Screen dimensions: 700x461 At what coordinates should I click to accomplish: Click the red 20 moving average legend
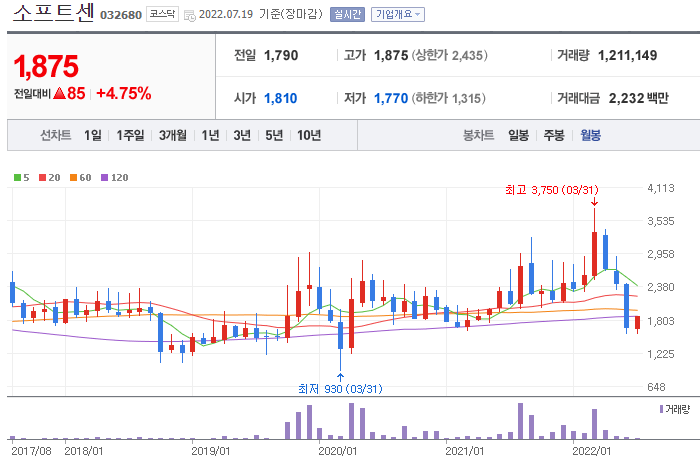coord(50,178)
